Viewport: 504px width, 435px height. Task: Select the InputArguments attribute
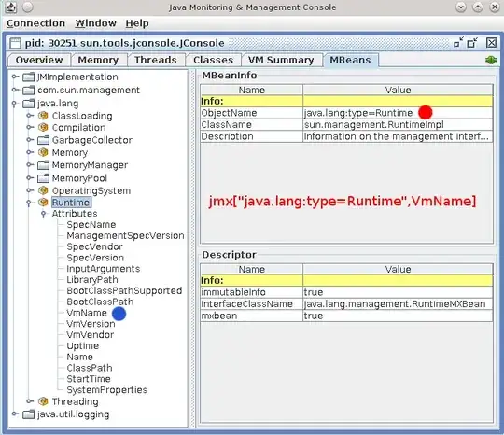tap(104, 269)
